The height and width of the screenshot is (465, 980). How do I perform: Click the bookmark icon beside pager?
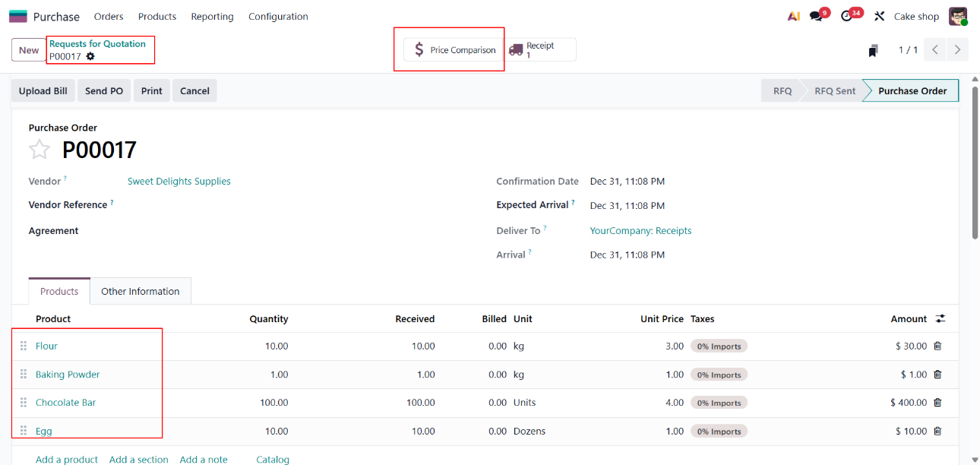(874, 51)
